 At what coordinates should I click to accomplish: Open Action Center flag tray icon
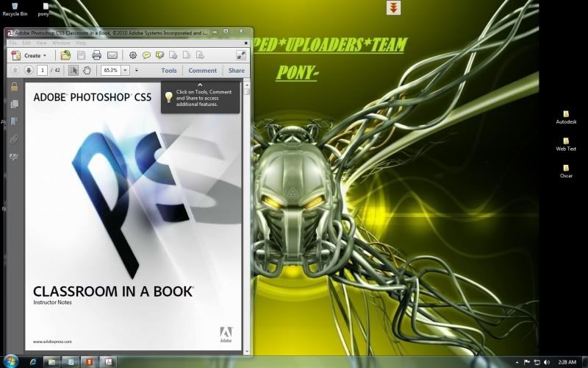(527, 362)
